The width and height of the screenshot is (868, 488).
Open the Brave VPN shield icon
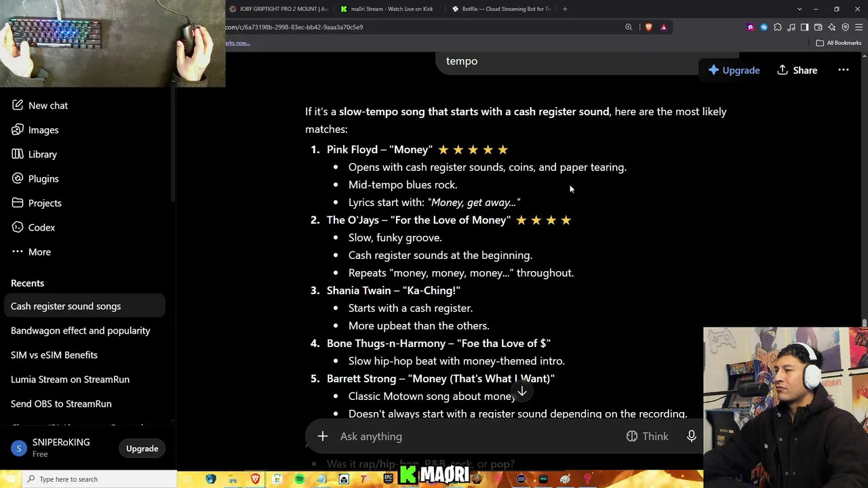(x=846, y=27)
